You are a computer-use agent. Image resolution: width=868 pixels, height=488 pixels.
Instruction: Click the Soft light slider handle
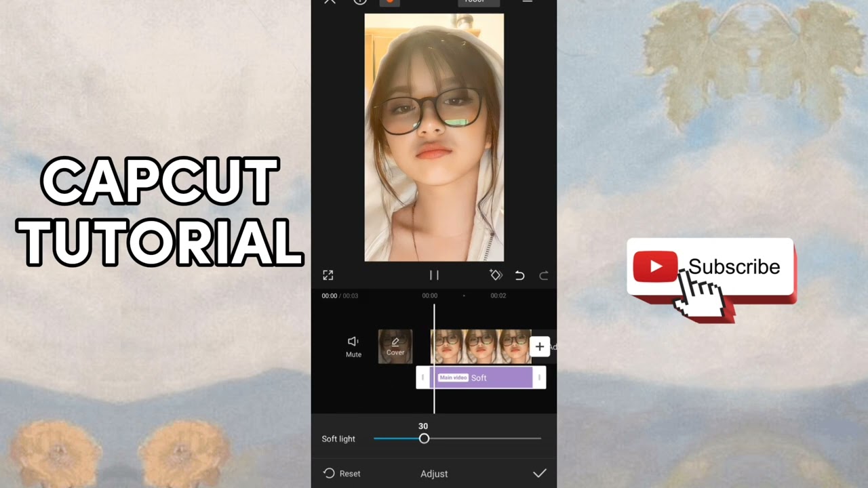click(424, 439)
